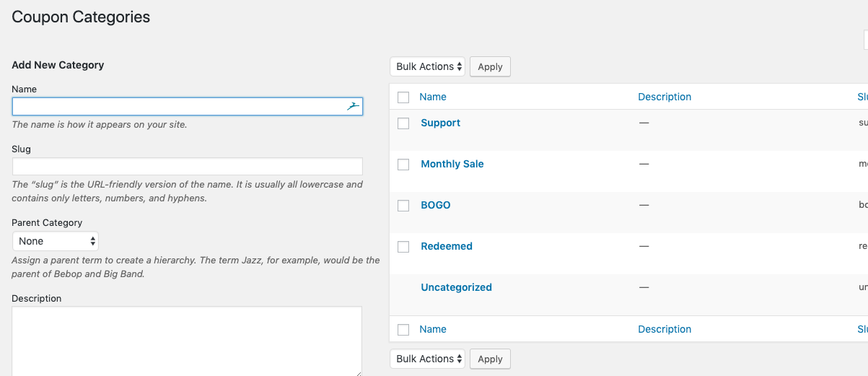The height and width of the screenshot is (376, 868).
Task: Open the Support category link
Action: point(440,123)
